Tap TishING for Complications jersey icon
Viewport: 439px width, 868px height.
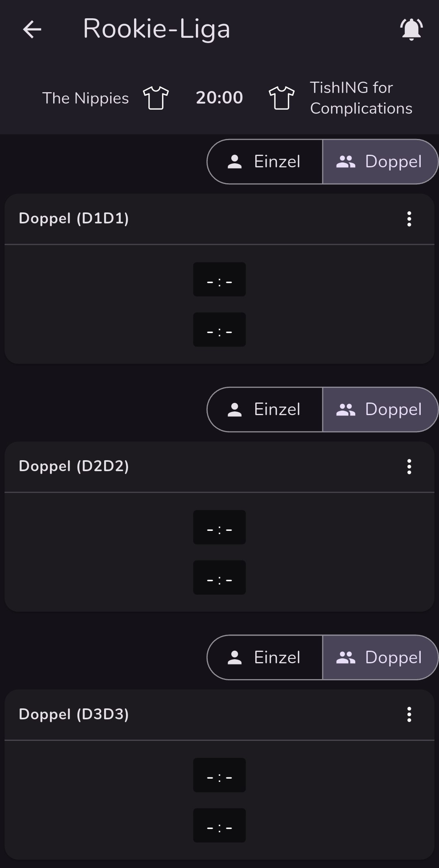point(281,98)
